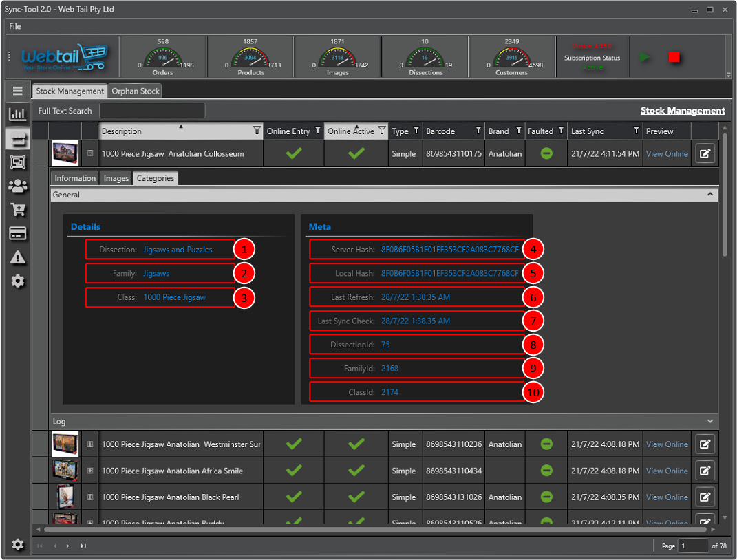
Task: Click the Full Text Search field
Action: pos(152,111)
